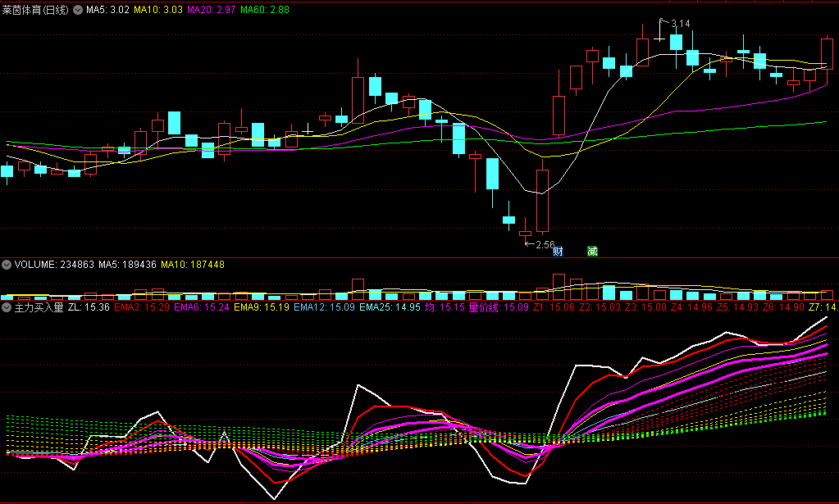
Task: Click the tall red candle above the 2.56 low
Action: pyautogui.click(x=542, y=201)
